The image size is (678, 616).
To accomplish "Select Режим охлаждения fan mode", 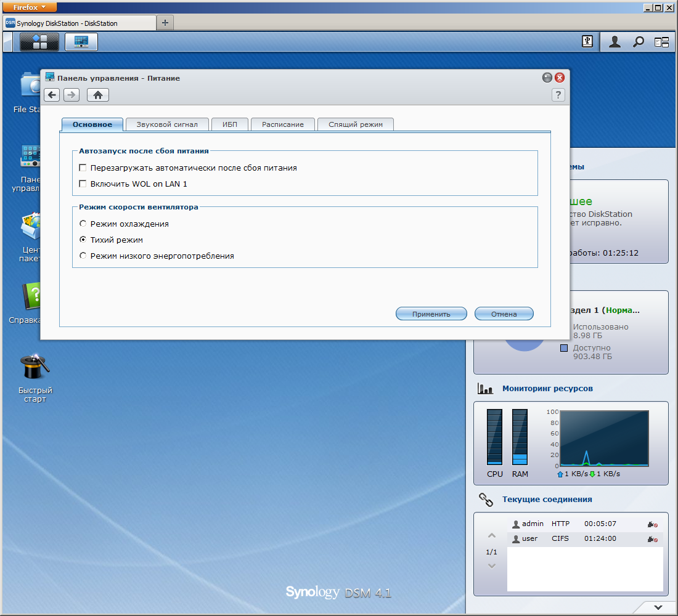I will pyautogui.click(x=83, y=224).
